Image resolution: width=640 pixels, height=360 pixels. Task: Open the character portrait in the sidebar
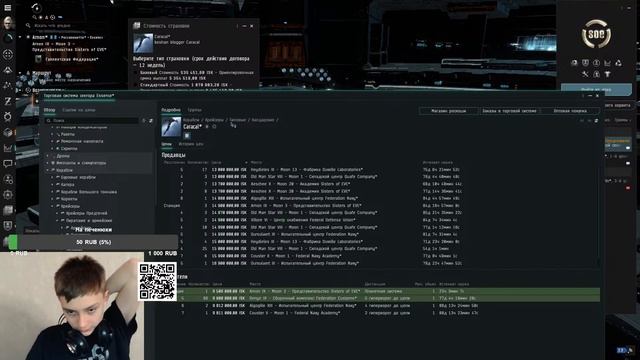click(7, 23)
